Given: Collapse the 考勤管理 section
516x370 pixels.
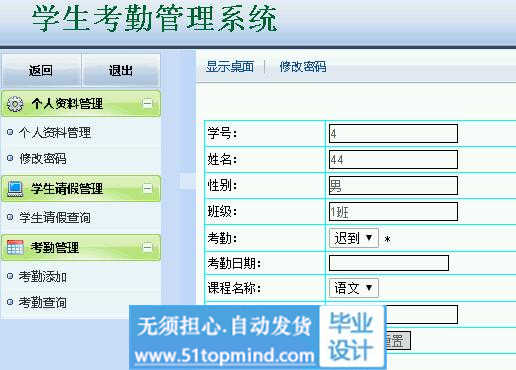Looking at the screenshot, I should [x=147, y=247].
